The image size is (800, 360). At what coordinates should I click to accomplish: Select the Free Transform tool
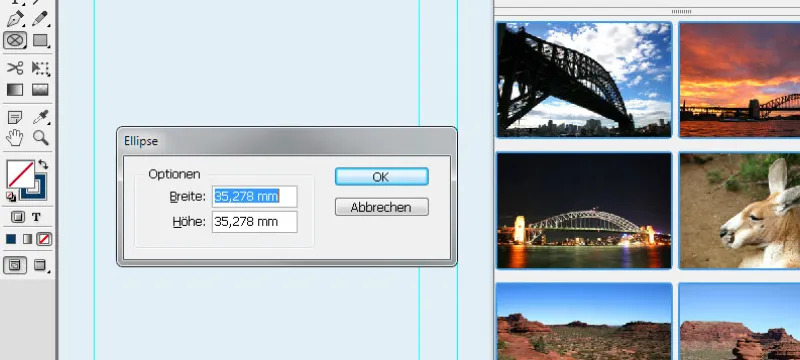(x=40, y=68)
